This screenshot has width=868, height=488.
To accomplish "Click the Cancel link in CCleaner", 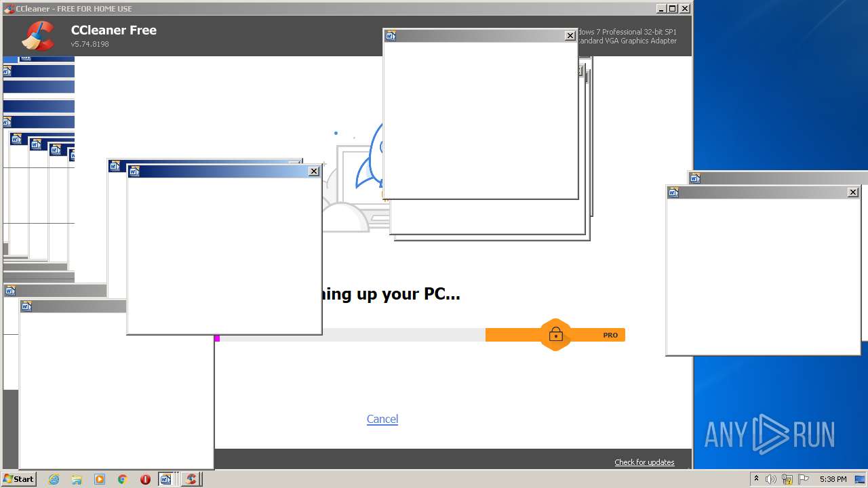I will tap(382, 419).
